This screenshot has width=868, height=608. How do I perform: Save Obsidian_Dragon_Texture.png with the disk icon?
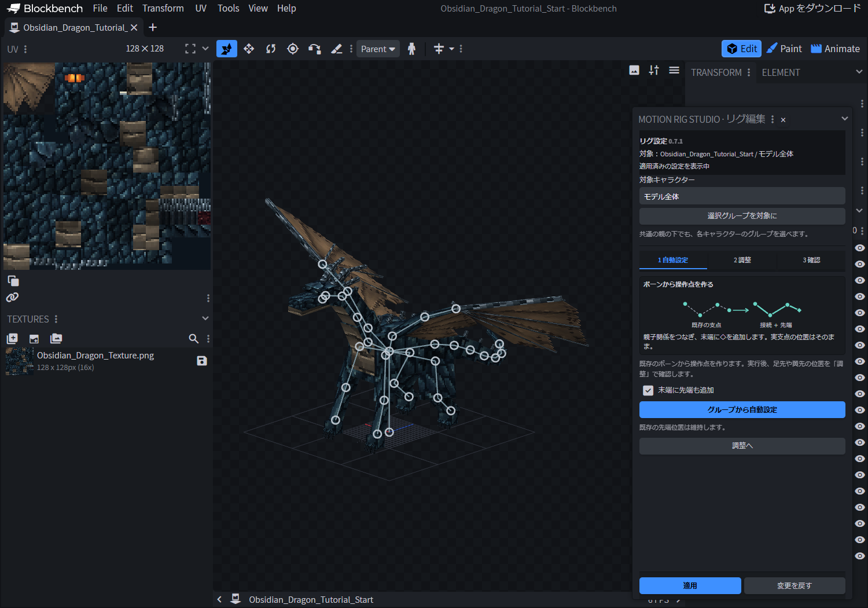(202, 361)
